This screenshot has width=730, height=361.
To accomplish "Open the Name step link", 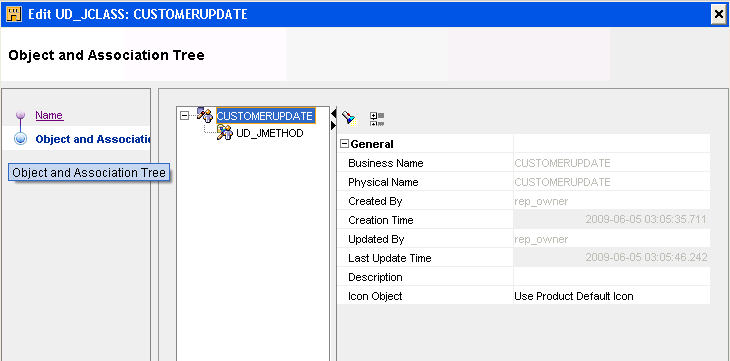I will (49, 115).
